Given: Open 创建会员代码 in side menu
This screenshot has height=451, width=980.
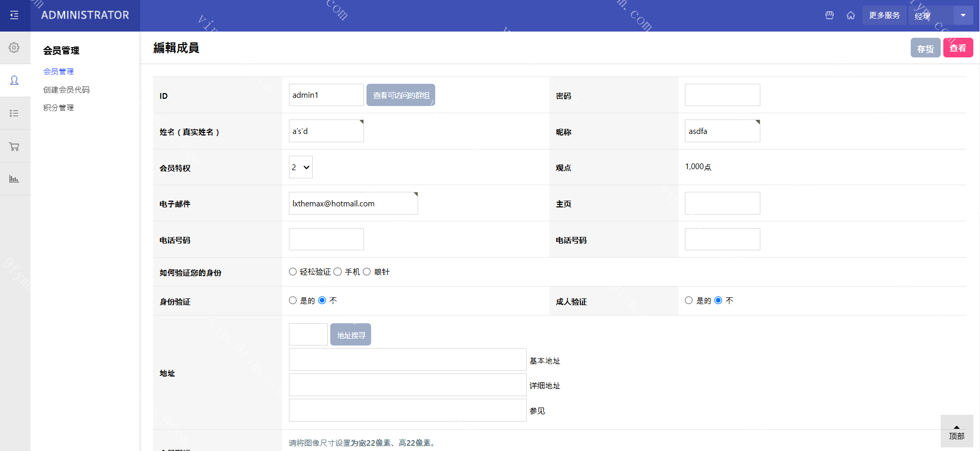Looking at the screenshot, I should (x=66, y=89).
